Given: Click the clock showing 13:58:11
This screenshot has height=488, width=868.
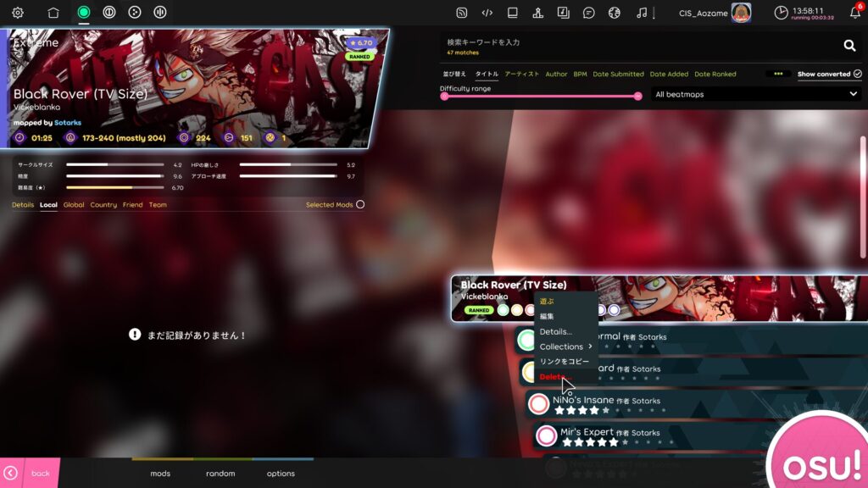Looking at the screenshot, I should pyautogui.click(x=804, y=13).
